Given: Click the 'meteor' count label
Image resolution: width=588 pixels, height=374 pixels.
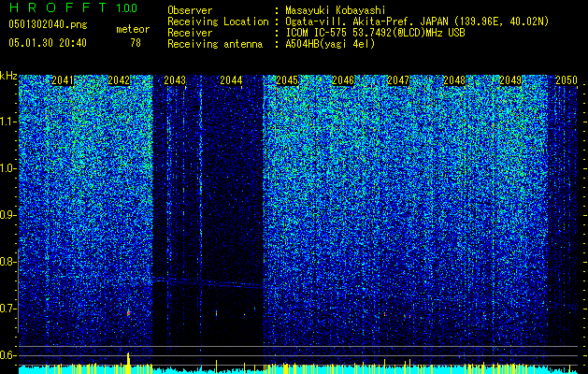Looking at the screenshot, I should pyautogui.click(x=133, y=29).
